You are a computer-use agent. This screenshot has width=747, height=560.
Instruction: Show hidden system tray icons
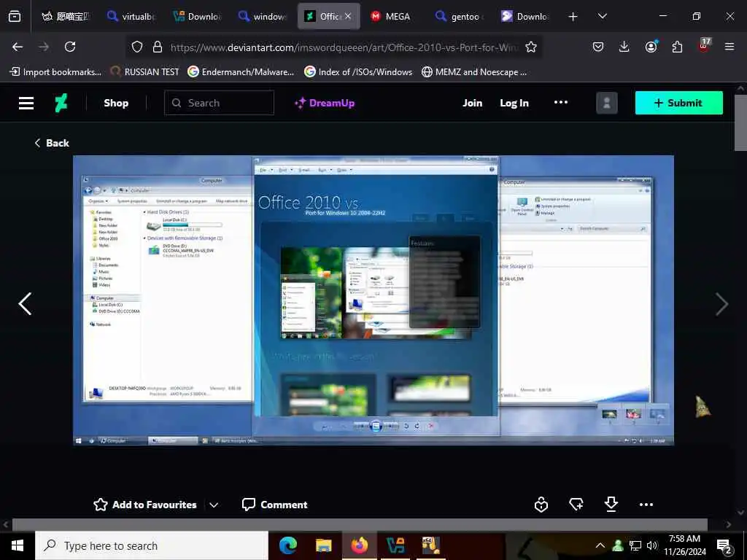[600, 545]
